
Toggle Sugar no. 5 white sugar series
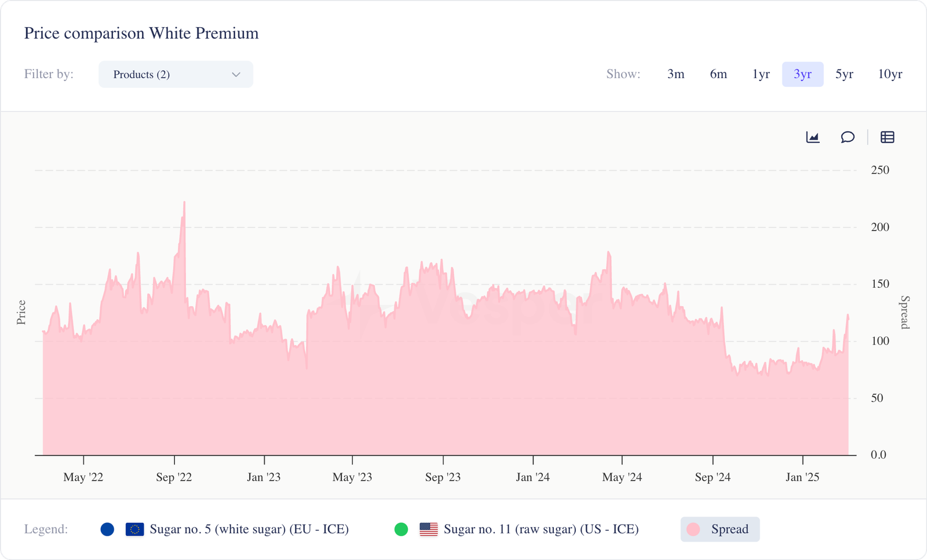click(249, 529)
